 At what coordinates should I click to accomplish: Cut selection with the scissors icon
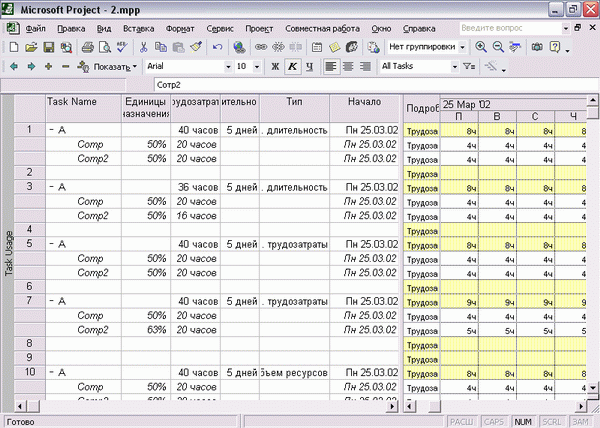coord(143,47)
